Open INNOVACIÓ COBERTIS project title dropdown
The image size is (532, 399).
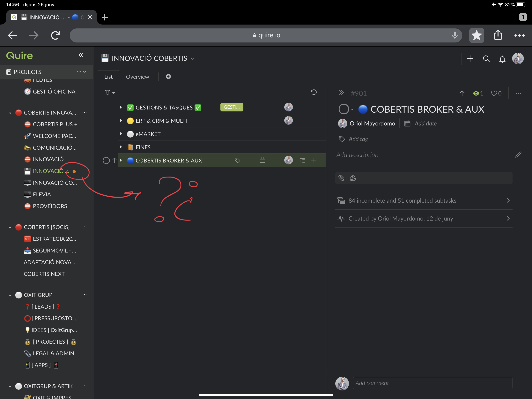pyautogui.click(x=192, y=58)
